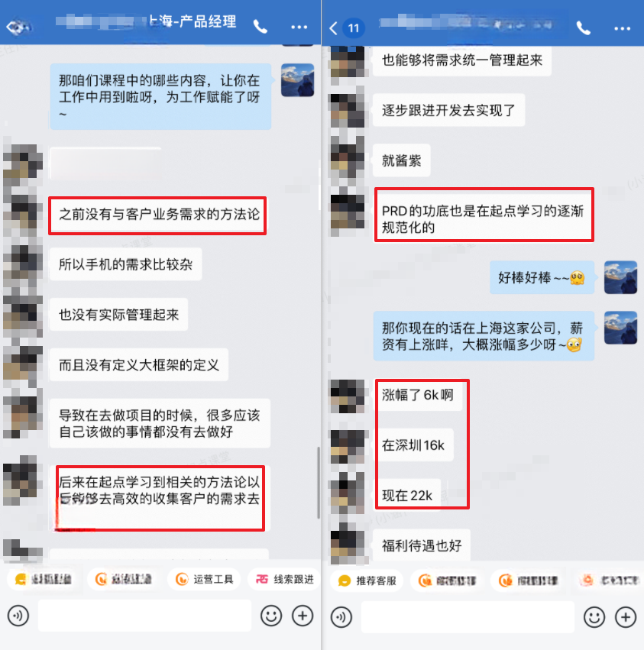This screenshot has height=650, width=644.
Task: Click the left chat message input field
Action: coord(144,616)
